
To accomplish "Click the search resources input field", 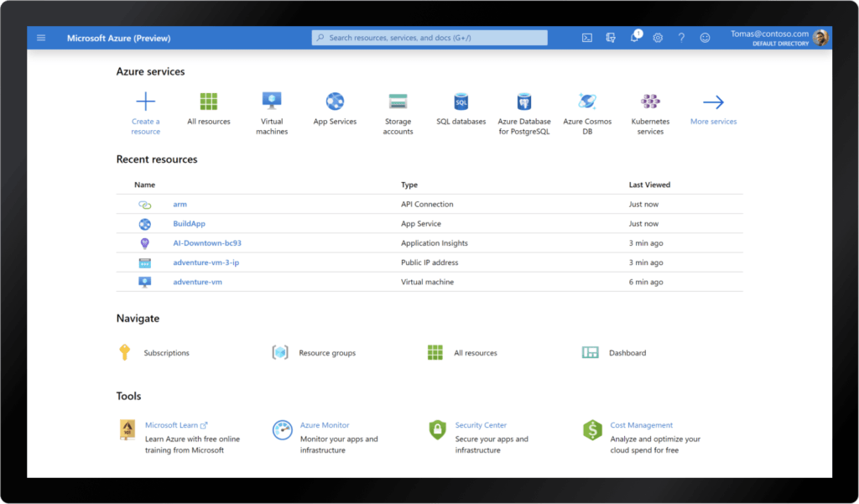I will pos(429,37).
